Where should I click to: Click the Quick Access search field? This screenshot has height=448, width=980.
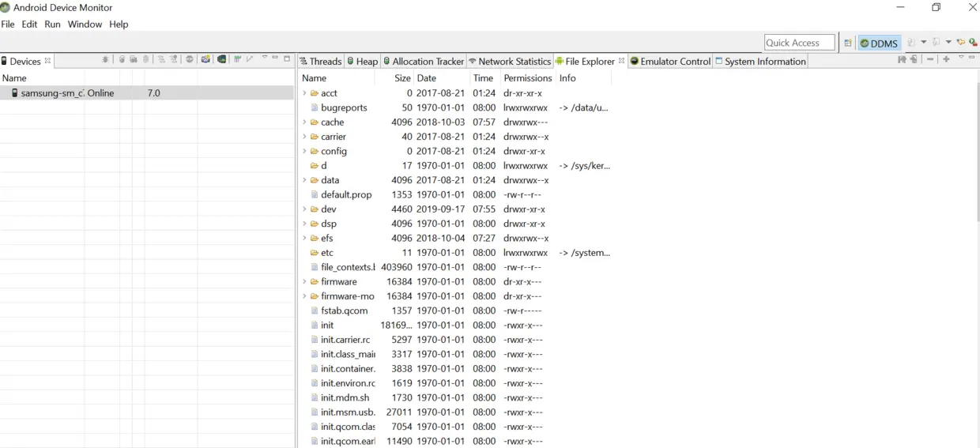(800, 43)
